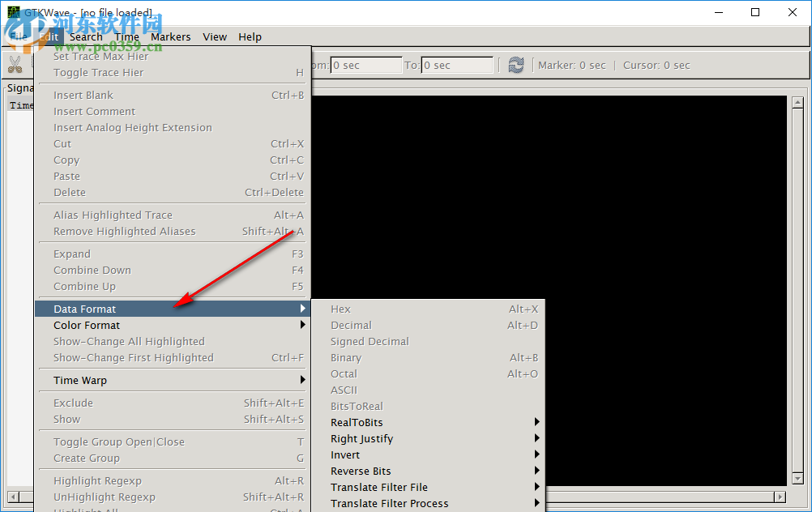Select Insert Analog Height Extension
Screen dimensions: 812x512
coord(173,127)
